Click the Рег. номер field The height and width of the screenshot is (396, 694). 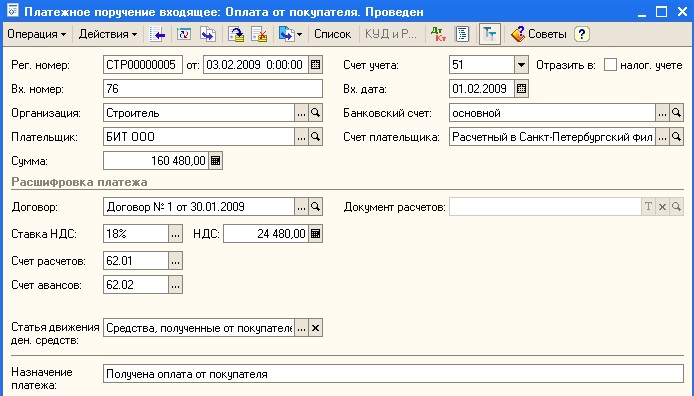pyautogui.click(x=143, y=65)
